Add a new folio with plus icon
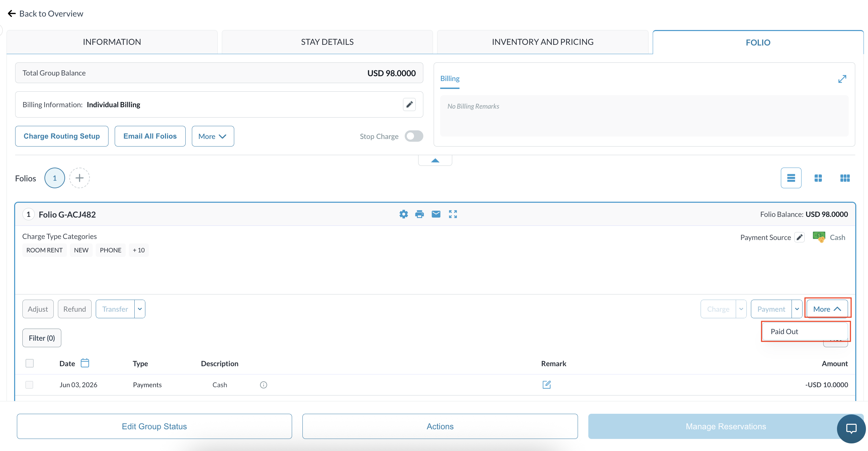The width and height of the screenshot is (868, 451). [x=80, y=178]
